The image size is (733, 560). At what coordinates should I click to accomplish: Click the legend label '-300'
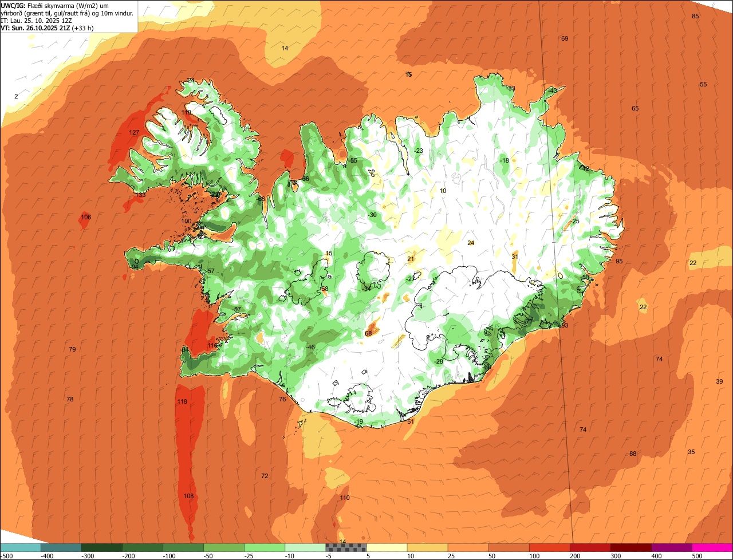[88, 556]
